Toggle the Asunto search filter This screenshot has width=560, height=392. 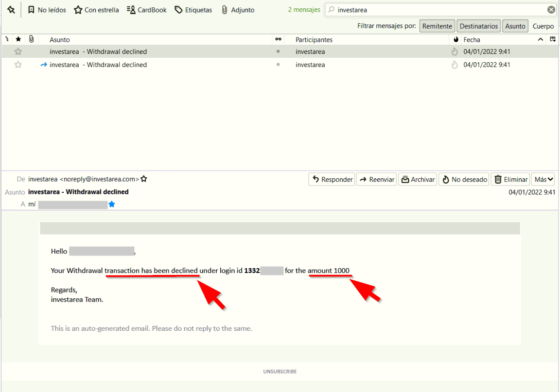tap(515, 26)
